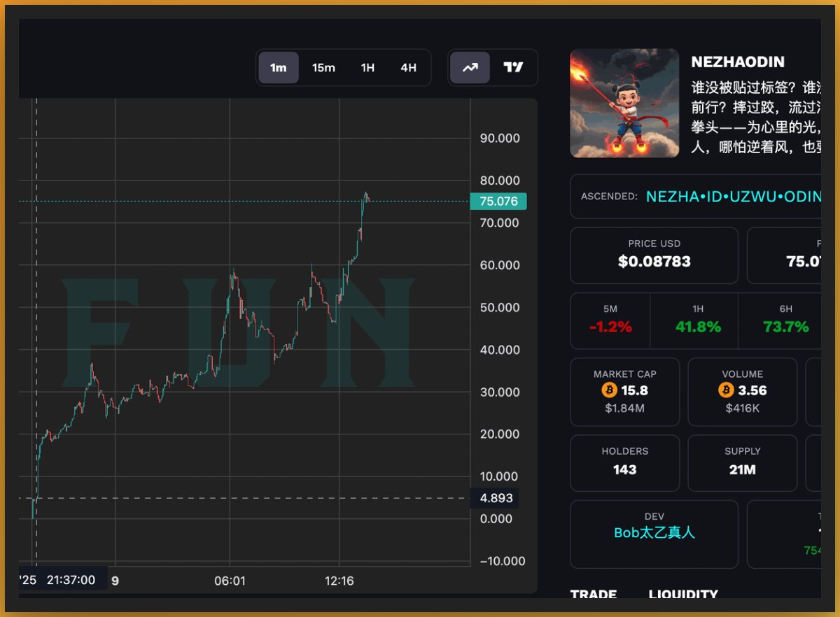Viewport: 840px width, 617px height.
Task: Click the NEZHAODIN token title
Action: (738, 62)
